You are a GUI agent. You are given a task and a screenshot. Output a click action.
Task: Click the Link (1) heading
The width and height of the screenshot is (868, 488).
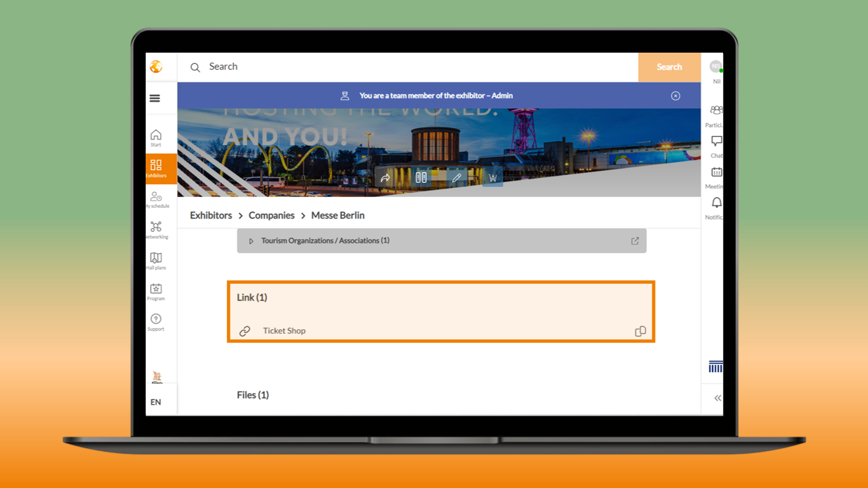(x=252, y=297)
